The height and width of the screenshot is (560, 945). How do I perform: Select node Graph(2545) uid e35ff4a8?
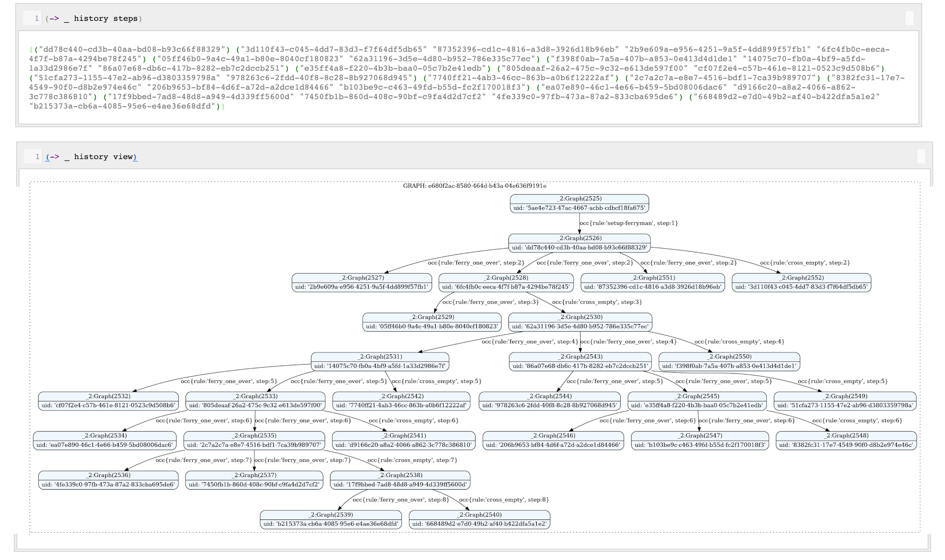tap(697, 401)
